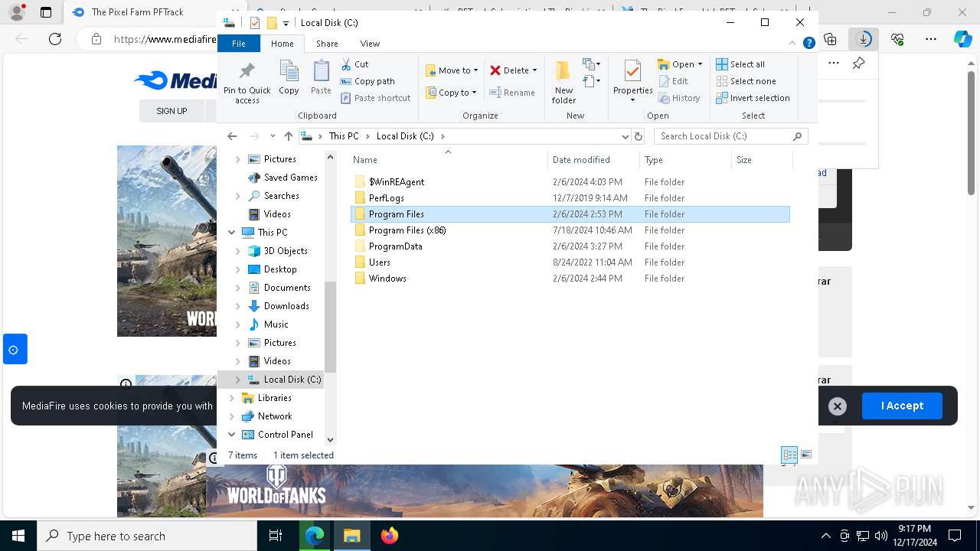
Task: Open the Windows Start menu
Action: 18,536
